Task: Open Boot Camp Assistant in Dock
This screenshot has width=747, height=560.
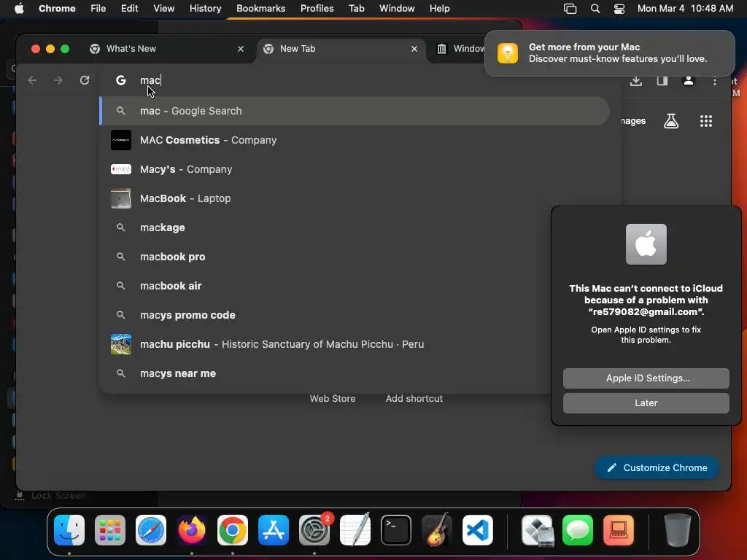Action: (x=537, y=530)
